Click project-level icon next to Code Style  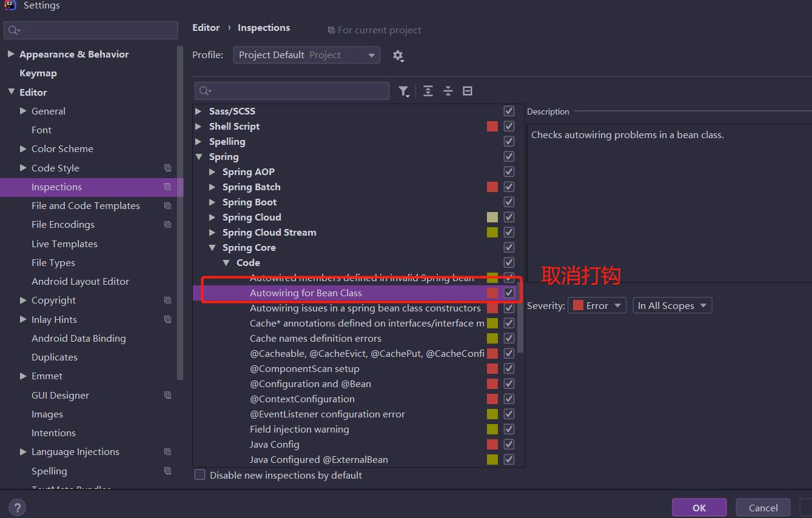click(168, 168)
